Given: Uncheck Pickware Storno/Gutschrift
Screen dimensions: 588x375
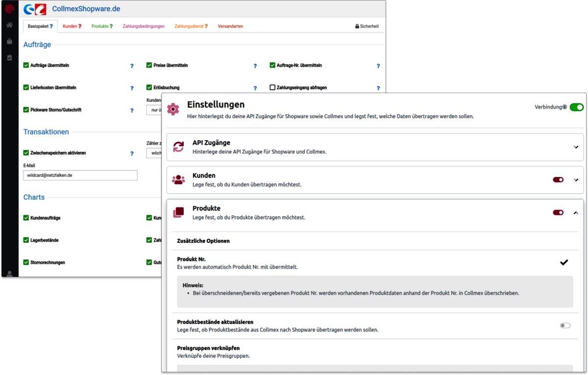Looking at the screenshot, I should coord(26,110).
